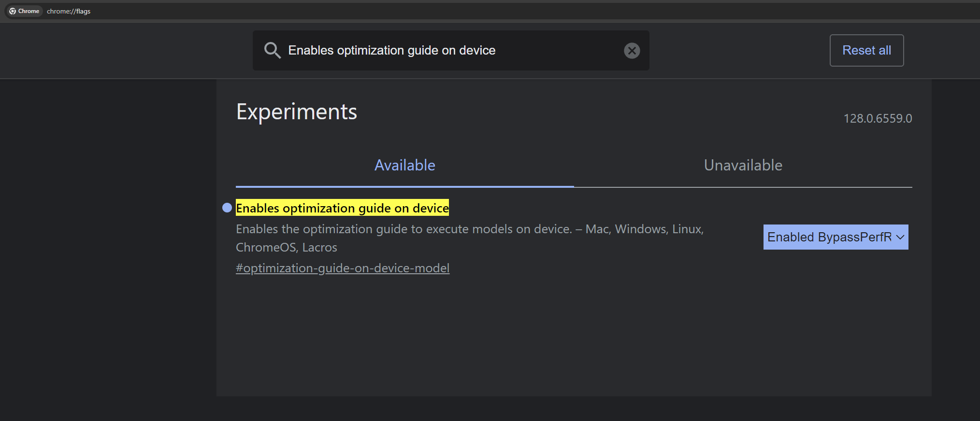The width and height of the screenshot is (980, 421).
Task: Open the Enabled BypassPerfR dropdown
Action: (x=836, y=237)
